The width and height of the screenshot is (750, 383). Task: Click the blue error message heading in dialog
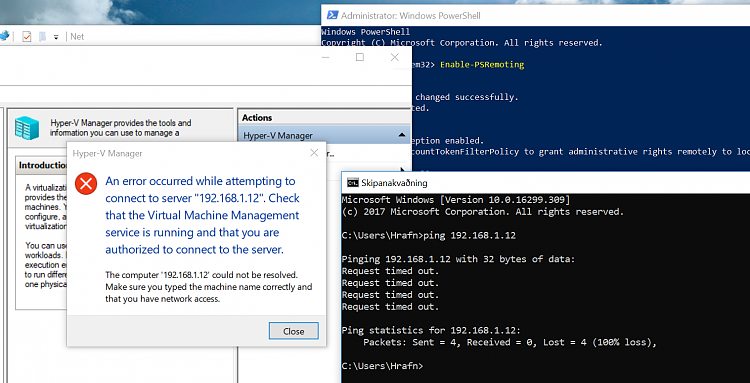[202, 215]
